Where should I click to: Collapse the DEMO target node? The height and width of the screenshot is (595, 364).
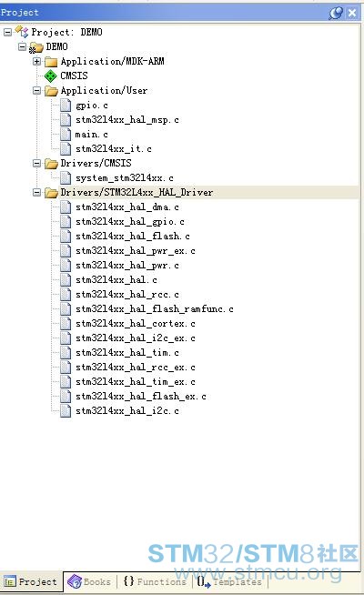(23, 46)
